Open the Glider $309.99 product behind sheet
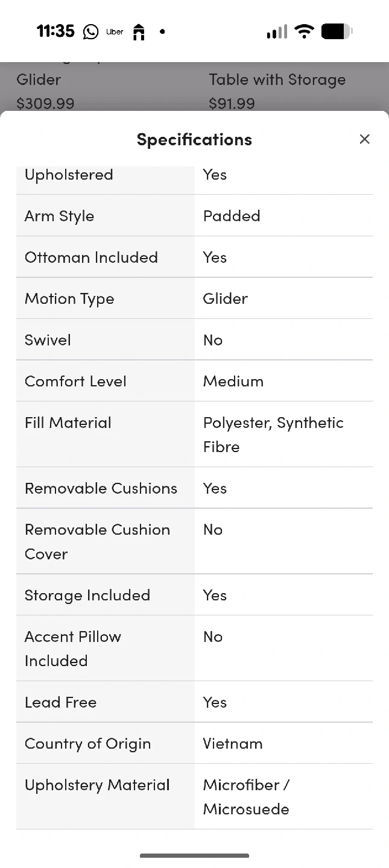 [x=46, y=91]
